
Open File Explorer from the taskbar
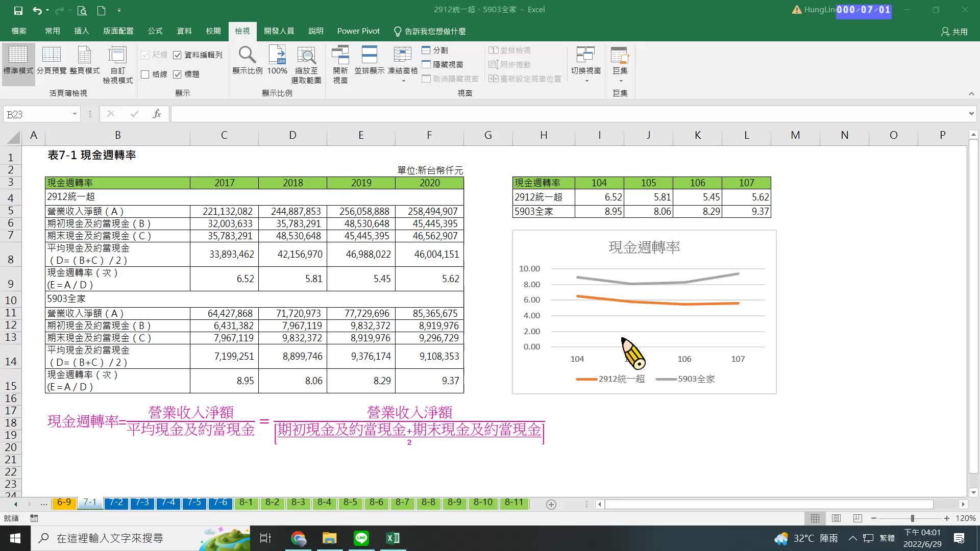pos(330,538)
